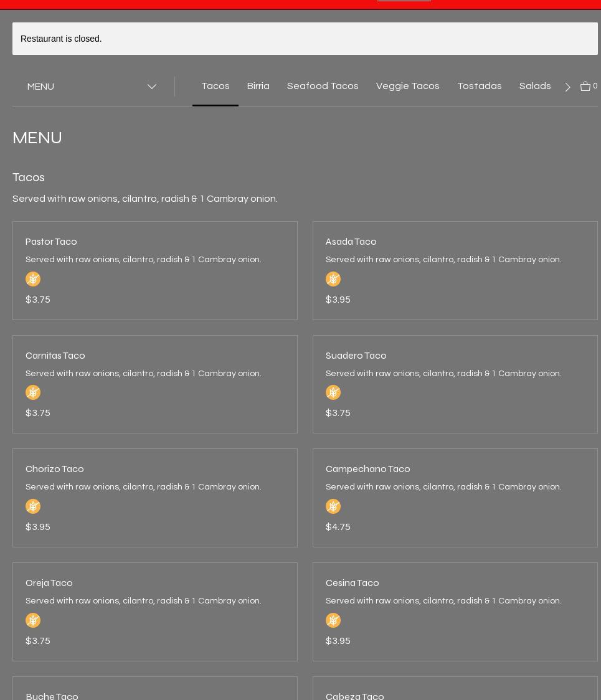Select the Cabeza Taco item

pos(355,696)
